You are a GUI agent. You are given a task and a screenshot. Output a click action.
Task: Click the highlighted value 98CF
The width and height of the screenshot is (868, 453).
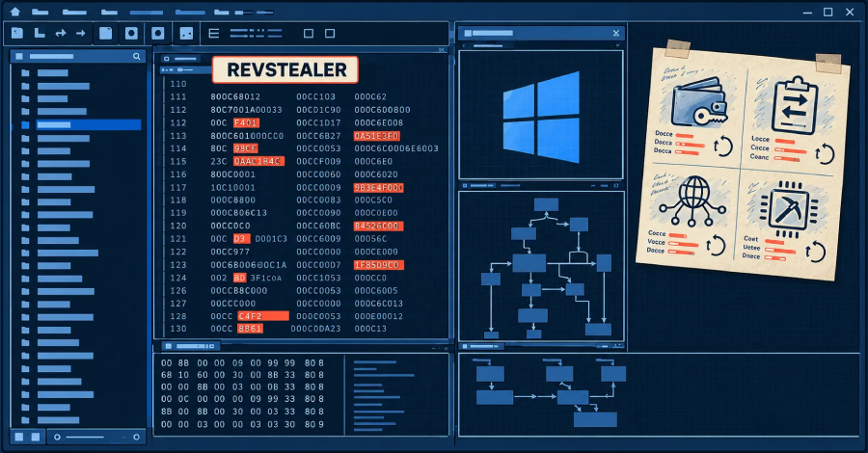pyautogui.click(x=245, y=148)
